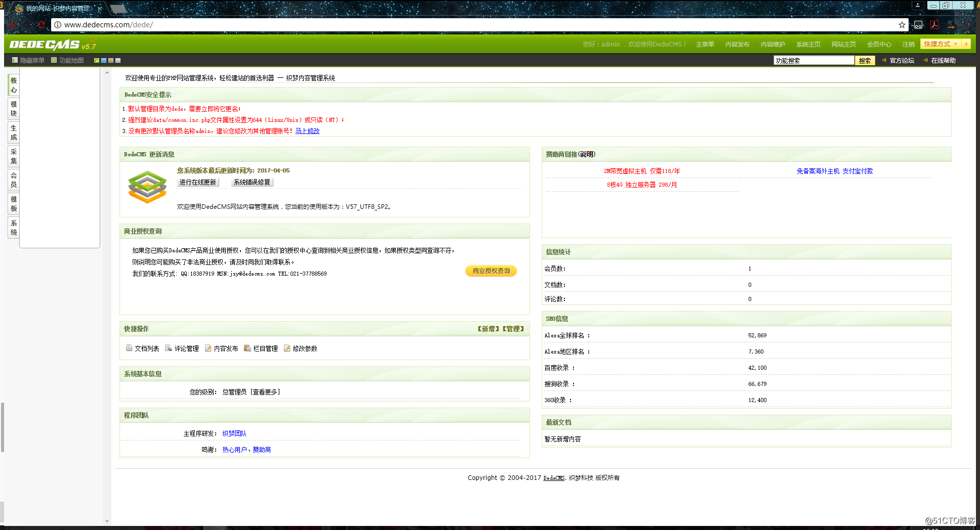Open 评论管理 quick action
The image size is (980, 530).
click(182, 348)
